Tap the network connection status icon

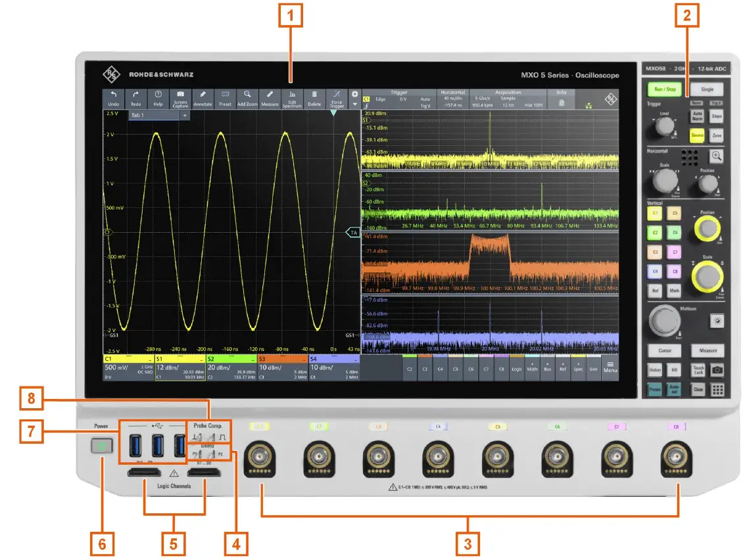tap(588, 105)
